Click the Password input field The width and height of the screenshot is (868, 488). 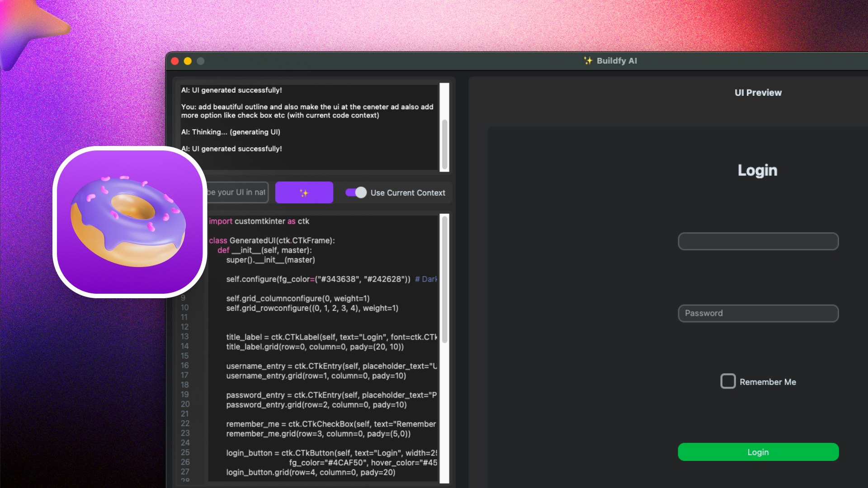pyautogui.click(x=758, y=313)
